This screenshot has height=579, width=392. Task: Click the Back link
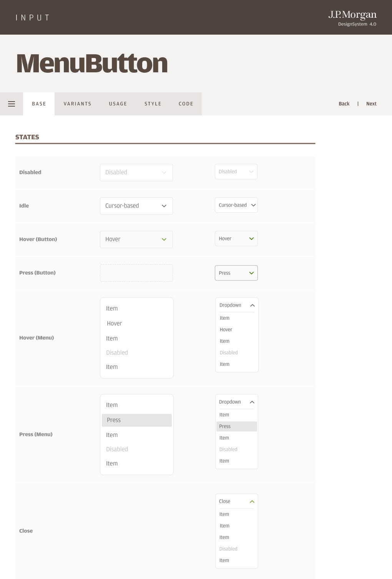pyautogui.click(x=344, y=104)
